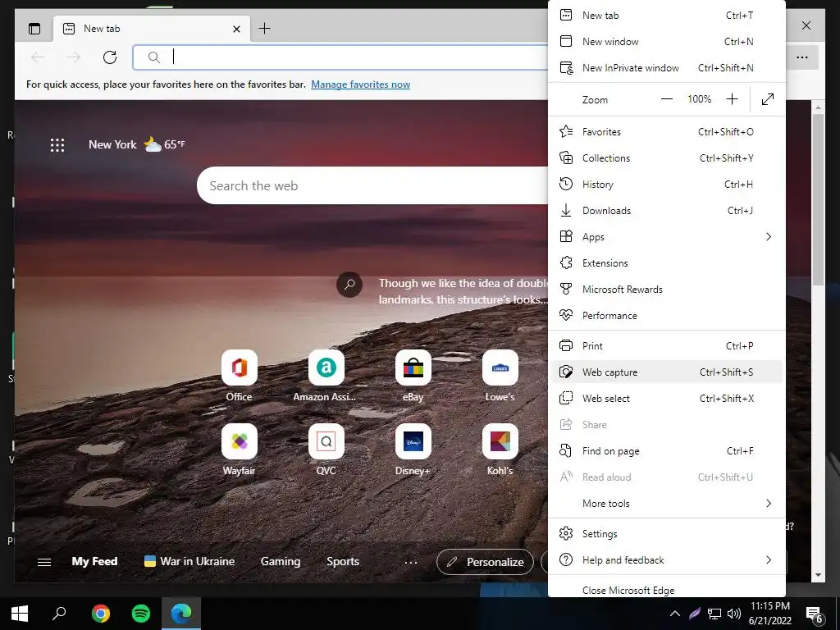Viewport: 840px width, 630px height.
Task: Select New window menu item
Action: pyautogui.click(x=666, y=42)
